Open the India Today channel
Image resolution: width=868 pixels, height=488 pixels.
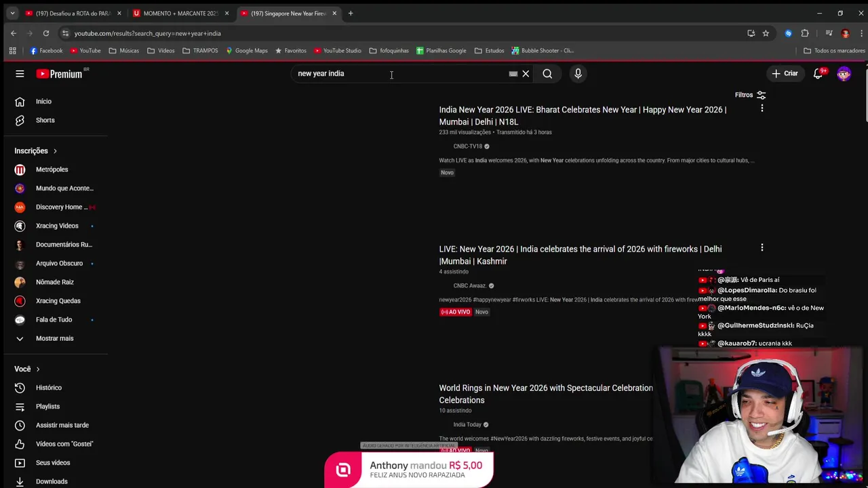[x=467, y=425]
